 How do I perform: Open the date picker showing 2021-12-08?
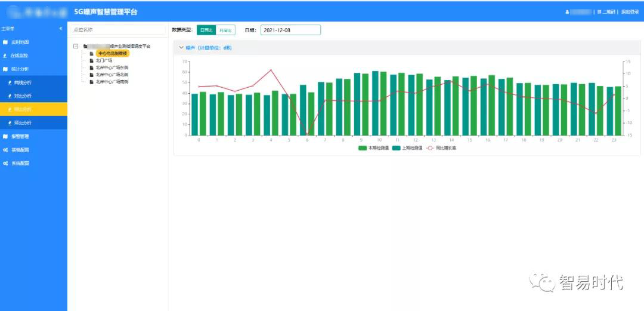290,30
